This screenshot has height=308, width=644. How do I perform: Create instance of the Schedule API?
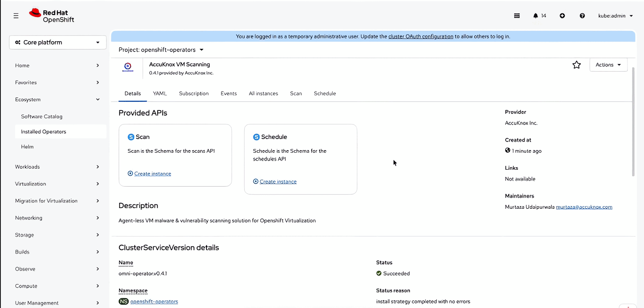pos(275,182)
